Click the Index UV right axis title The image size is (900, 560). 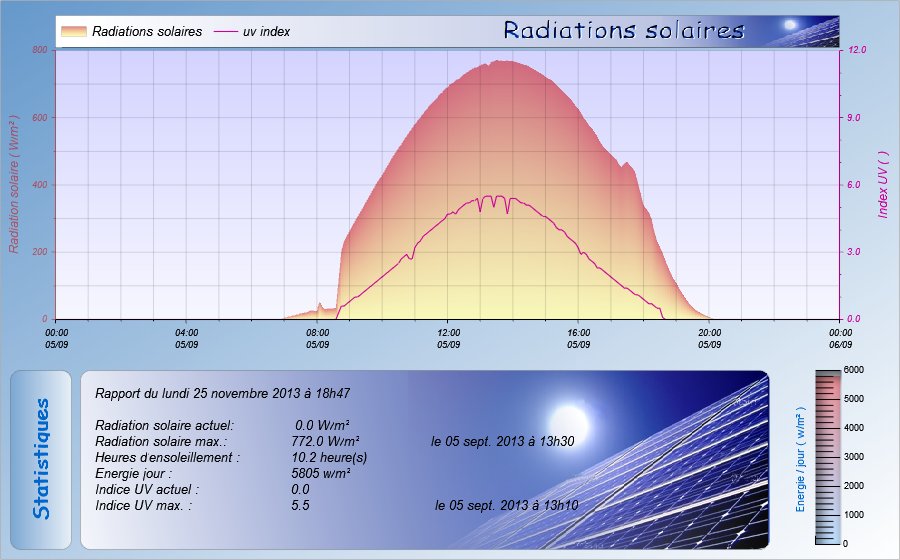(x=883, y=185)
